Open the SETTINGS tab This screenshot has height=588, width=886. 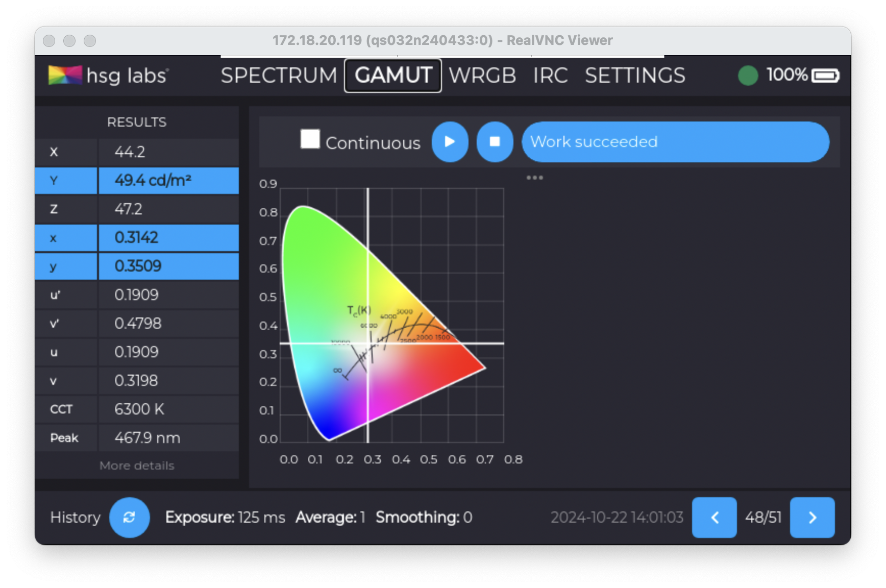[635, 76]
